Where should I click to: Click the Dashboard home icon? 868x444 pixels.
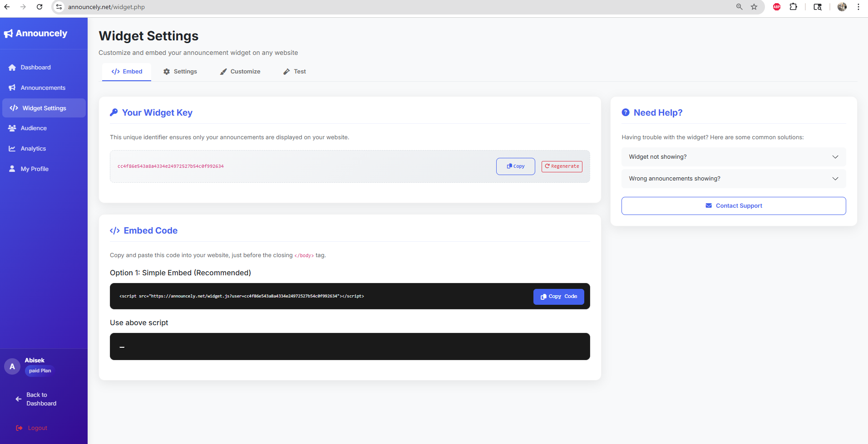tap(12, 68)
